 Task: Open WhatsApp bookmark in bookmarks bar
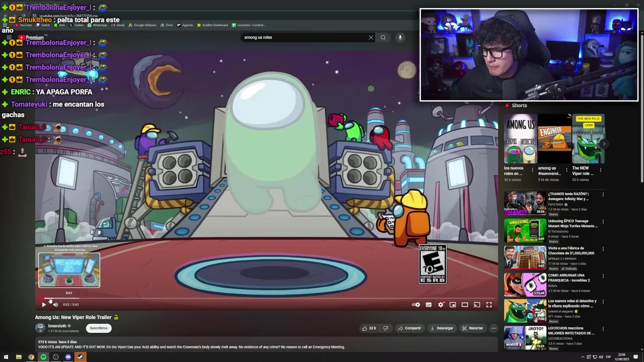click(98, 25)
